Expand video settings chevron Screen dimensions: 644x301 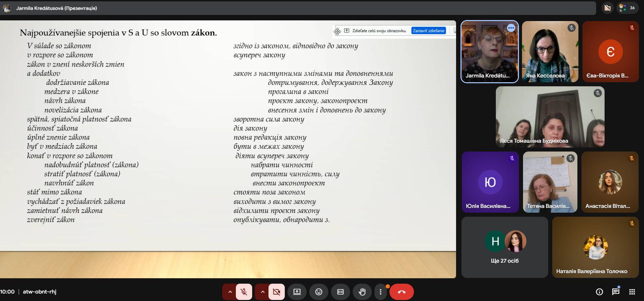coord(262,292)
